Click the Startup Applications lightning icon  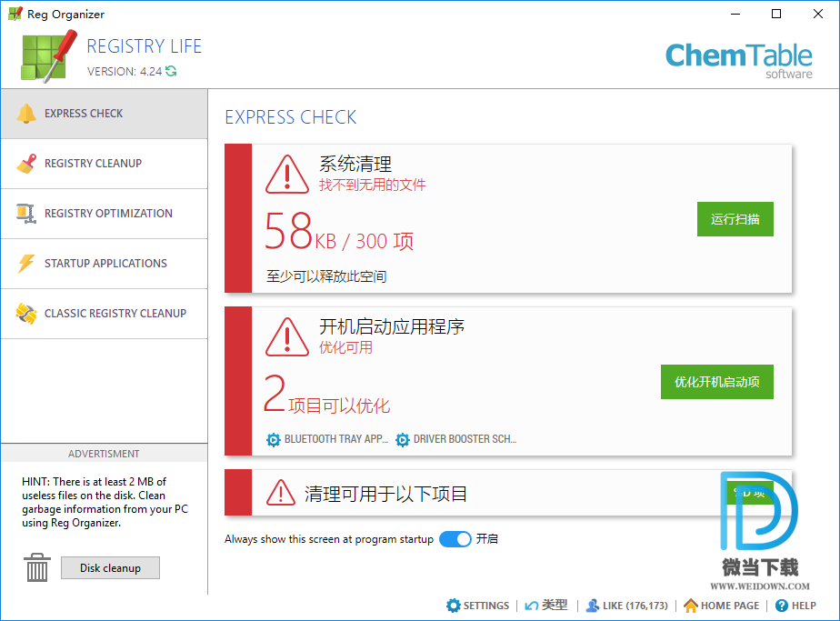[26, 264]
